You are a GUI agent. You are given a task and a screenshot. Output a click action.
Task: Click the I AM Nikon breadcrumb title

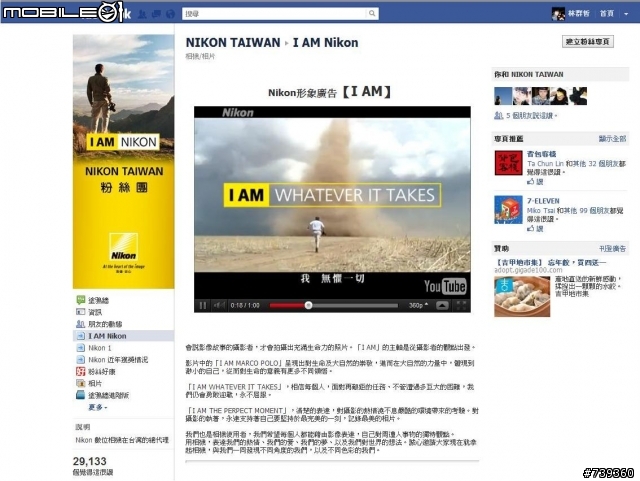(x=326, y=42)
